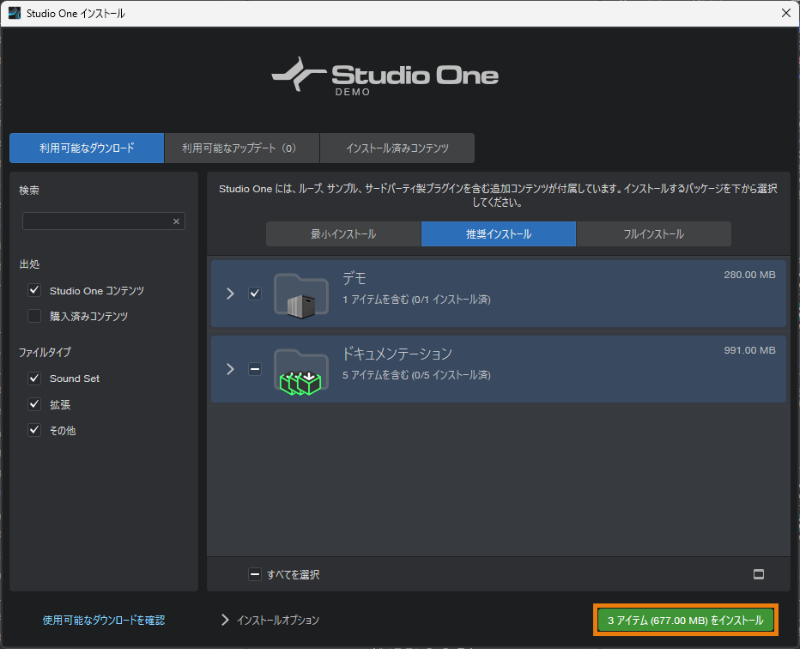Click the デモ folder package icon

[301, 296]
